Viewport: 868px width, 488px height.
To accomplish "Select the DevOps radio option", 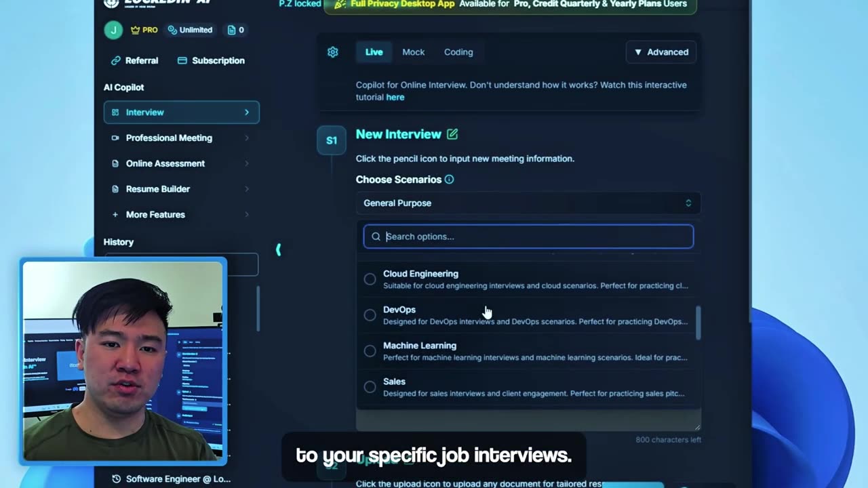I will (x=370, y=315).
